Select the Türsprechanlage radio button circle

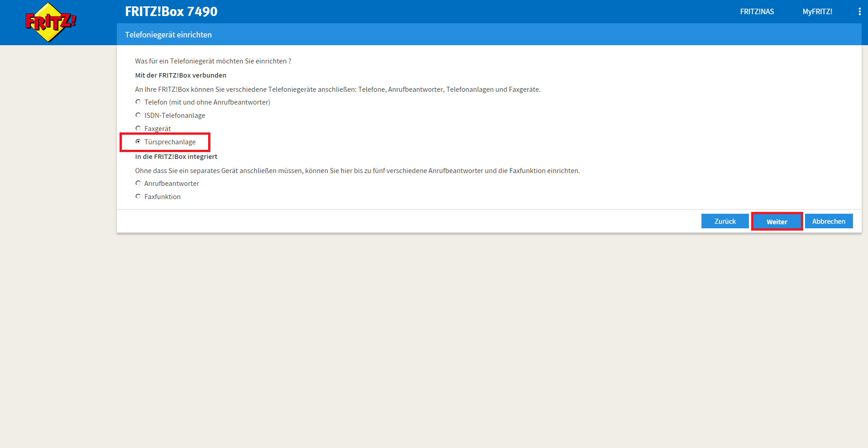(138, 142)
